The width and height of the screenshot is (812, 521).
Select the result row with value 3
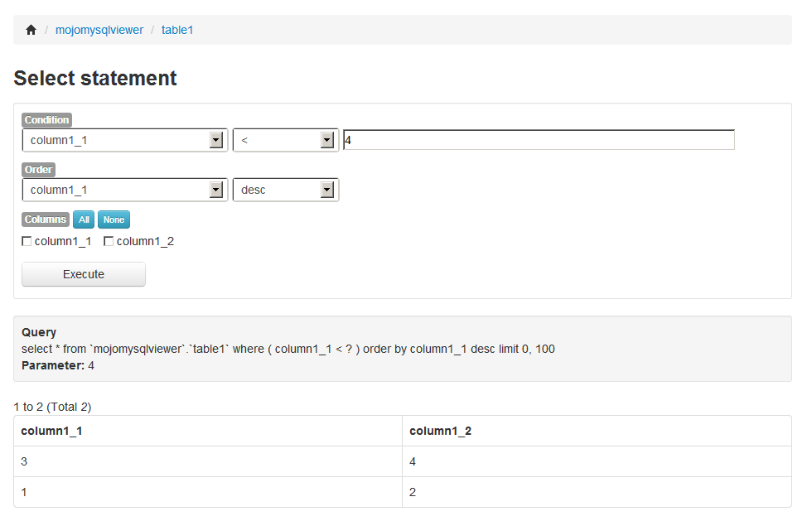[207, 461]
